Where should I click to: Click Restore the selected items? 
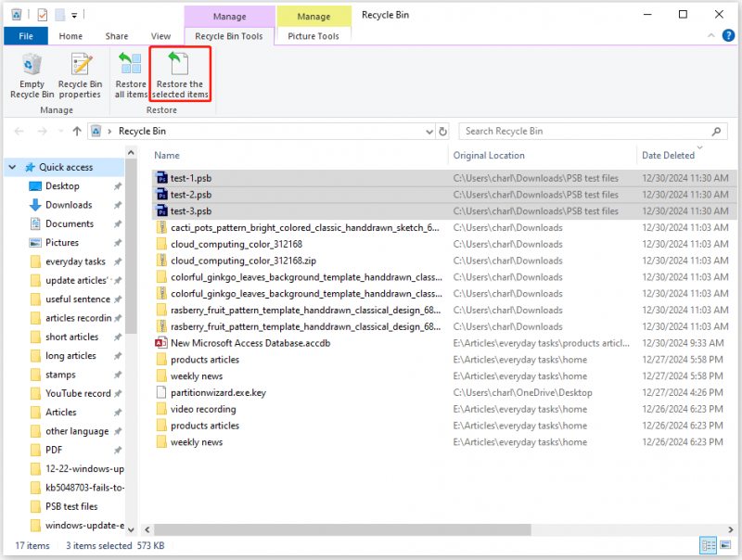pos(180,76)
